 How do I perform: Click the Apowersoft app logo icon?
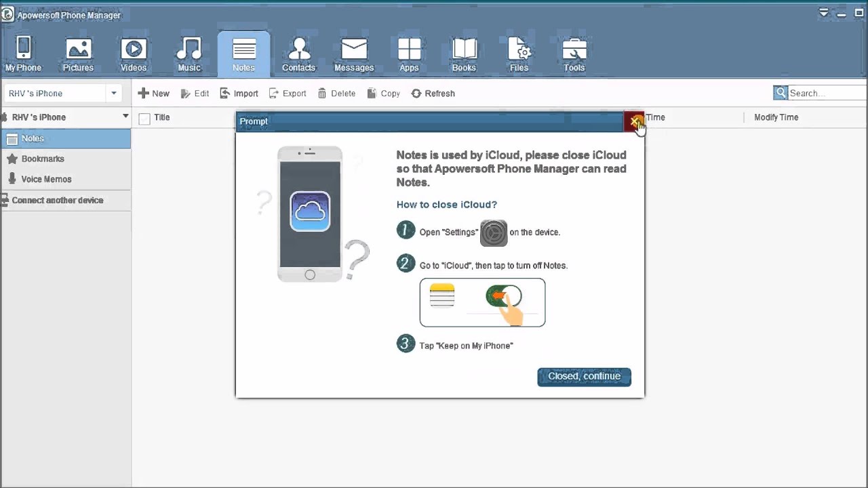(7, 14)
